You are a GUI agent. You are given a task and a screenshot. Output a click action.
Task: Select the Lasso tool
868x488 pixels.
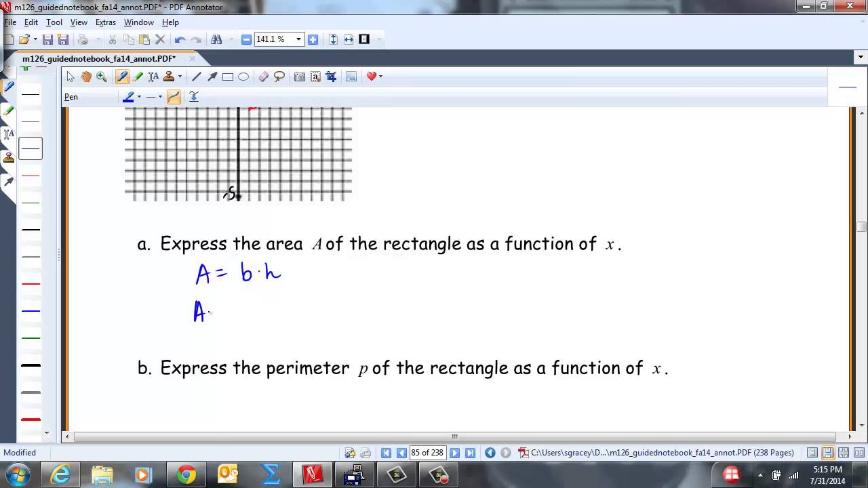click(279, 77)
